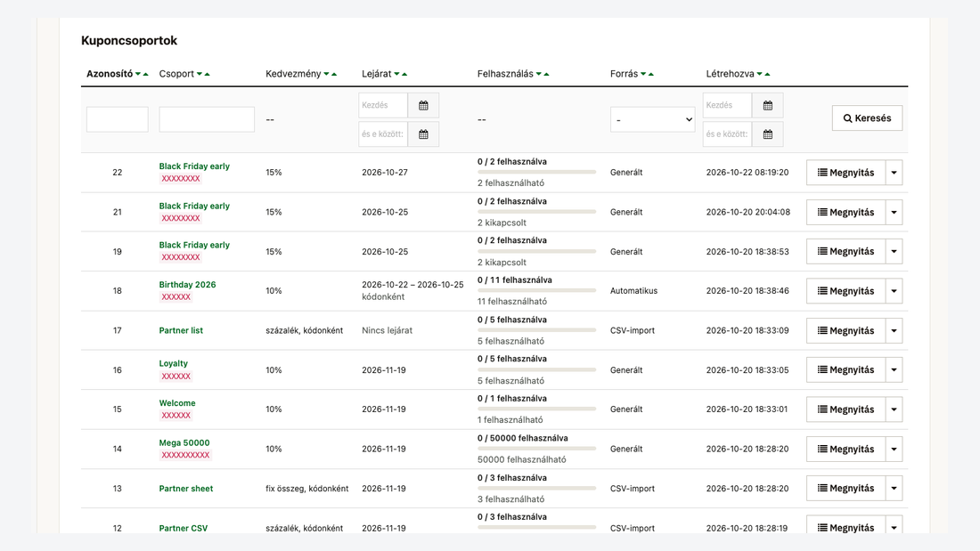Open calendar for Lejárat start date

pos(423,106)
